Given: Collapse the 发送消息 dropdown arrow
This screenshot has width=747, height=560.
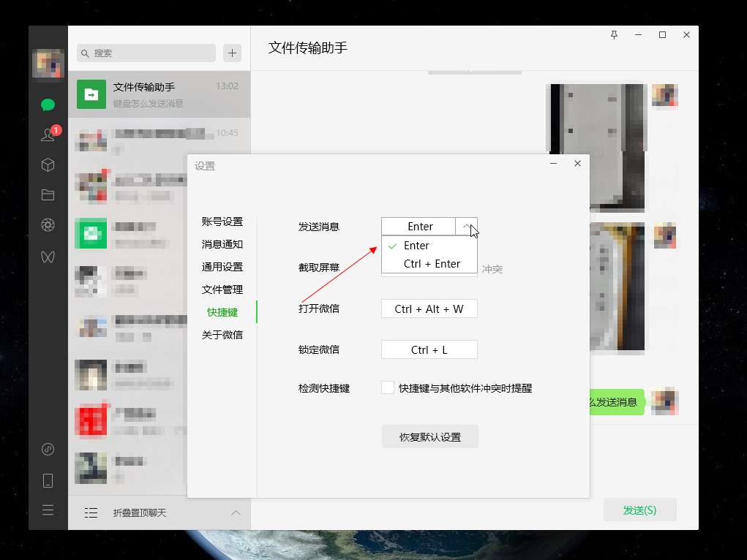Looking at the screenshot, I should tap(466, 226).
